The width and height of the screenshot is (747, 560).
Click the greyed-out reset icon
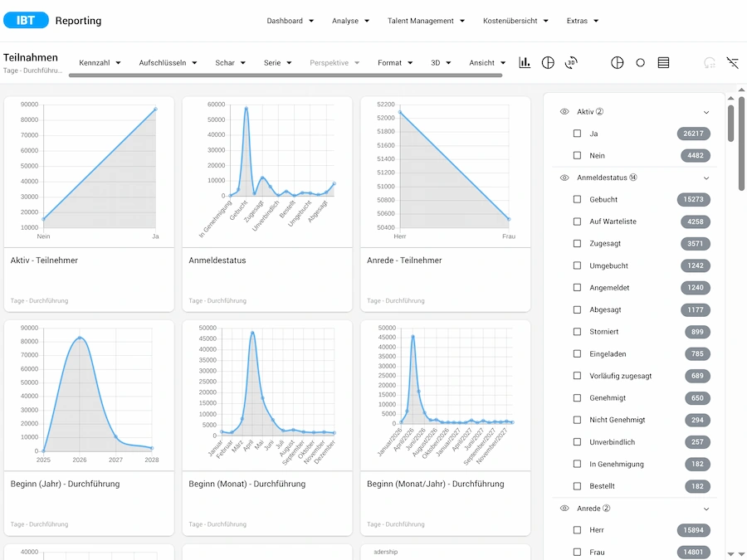point(710,62)
